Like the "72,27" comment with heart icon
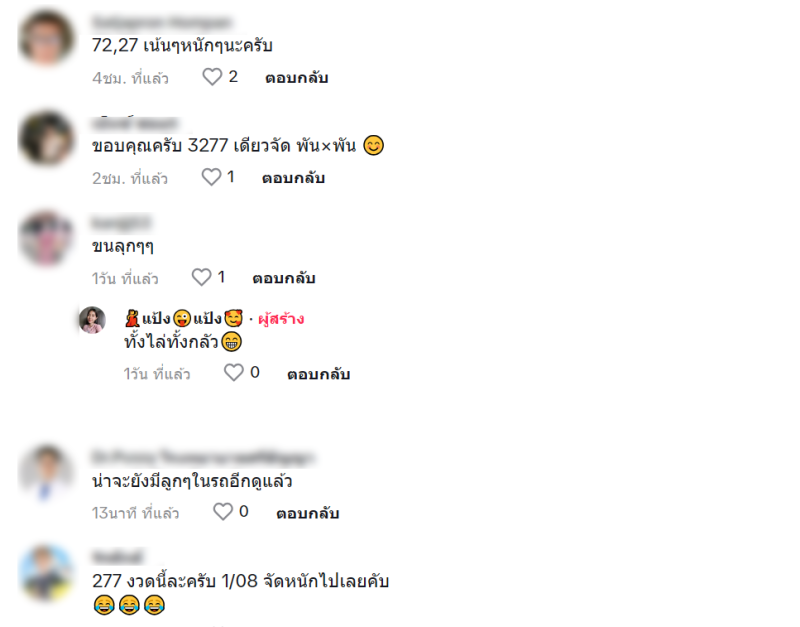Screen dimensions: 800x627 click(x=212, y=77)
